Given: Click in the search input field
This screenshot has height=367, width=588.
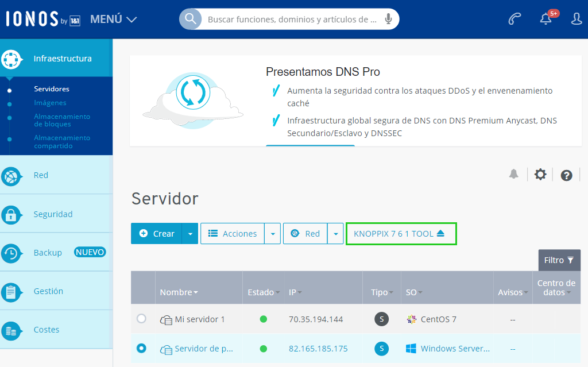Looking at the screenshot, I should coord(292,19).
